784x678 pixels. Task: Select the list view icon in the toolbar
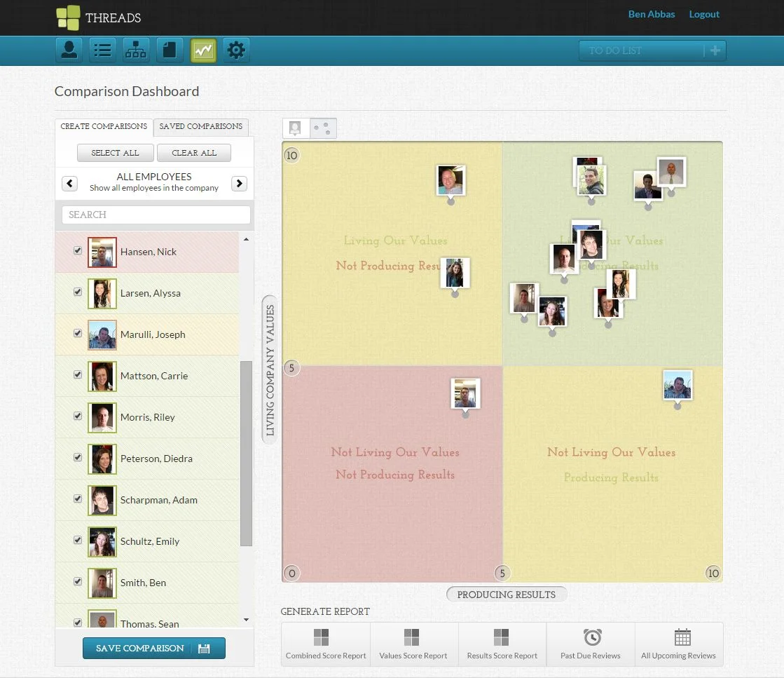tap(102, 50)
